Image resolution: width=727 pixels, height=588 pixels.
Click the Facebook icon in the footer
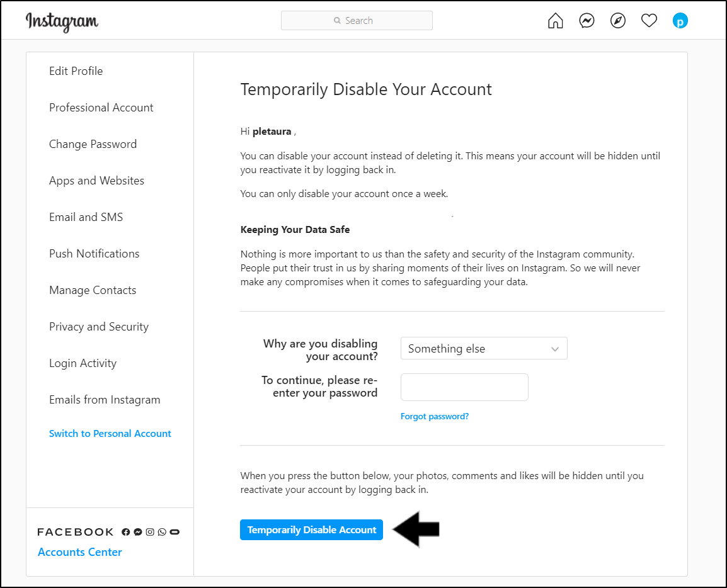coord(125,532)
